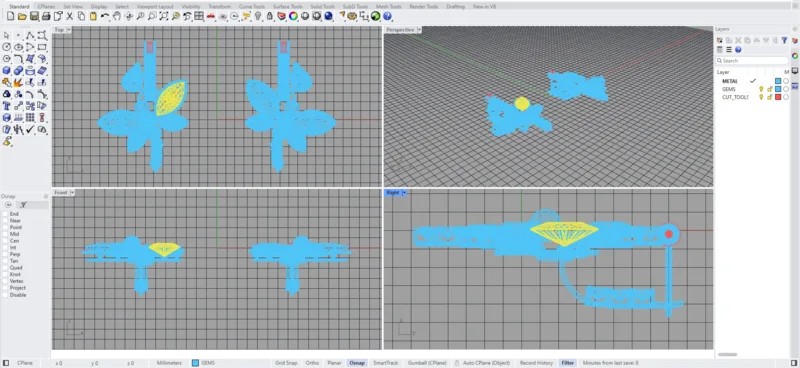This screenshot has width=800, height=368.
Task: Open the Drafting tab
Action: [x=456, y=7]
